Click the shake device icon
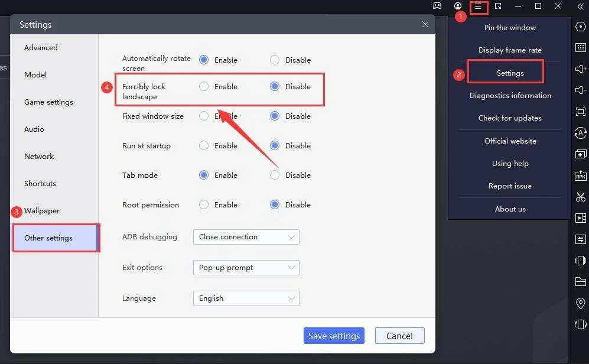Viewport: 589px width, 364px height. [x=580, y=261]
